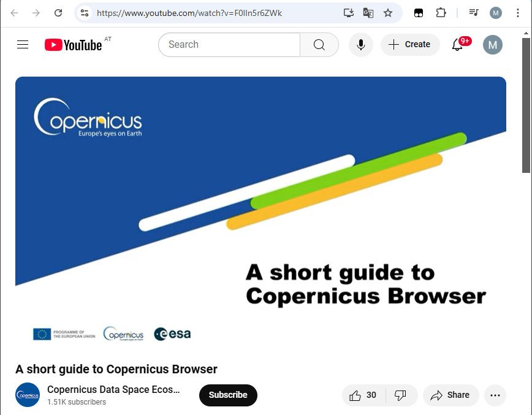Dislike this video
This screenshot has height=415, width=532.
(x=401, y=395)
